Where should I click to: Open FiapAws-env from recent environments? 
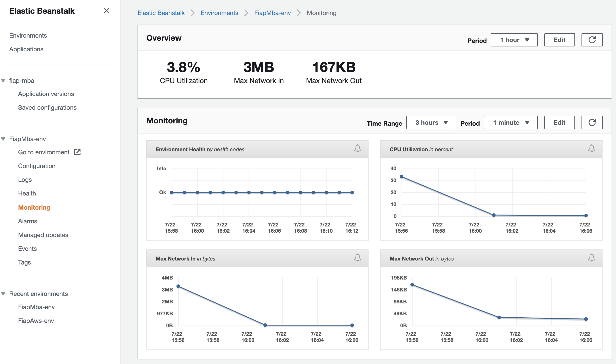click(36, 321)
